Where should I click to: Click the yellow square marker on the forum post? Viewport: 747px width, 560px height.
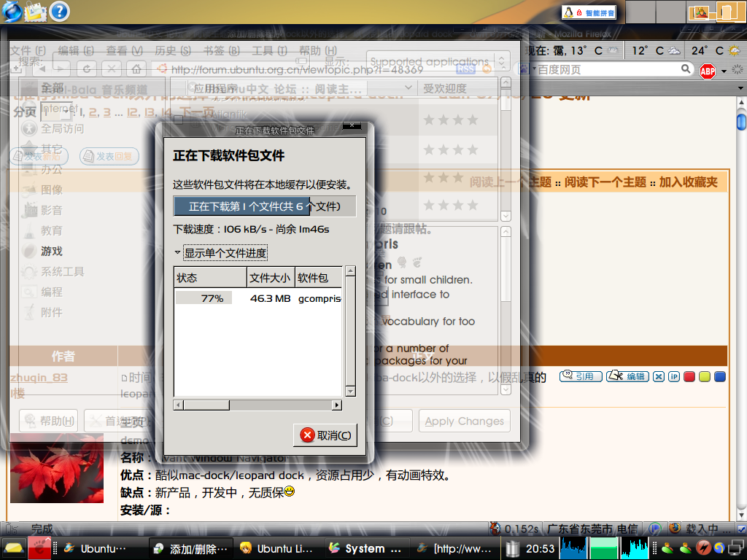tap(705, 377)
